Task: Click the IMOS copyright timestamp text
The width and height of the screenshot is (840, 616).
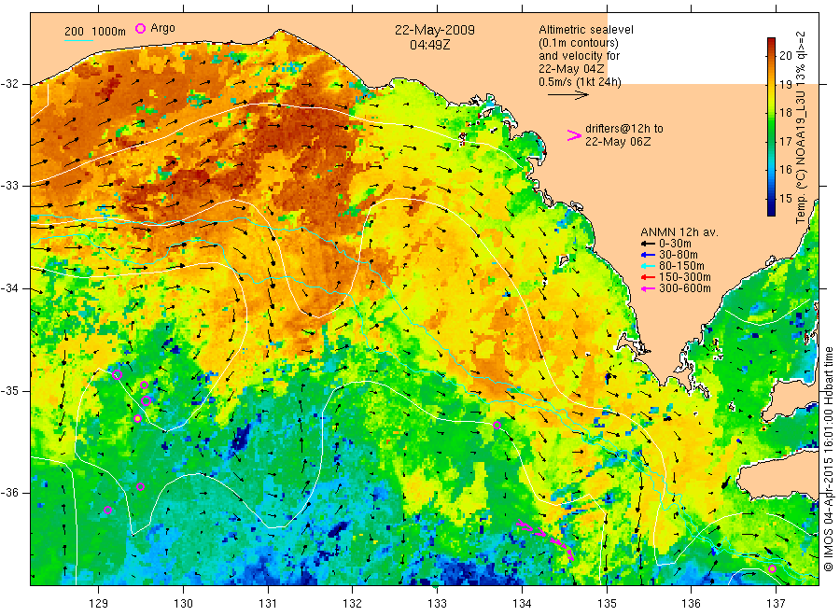Action: 829,458
